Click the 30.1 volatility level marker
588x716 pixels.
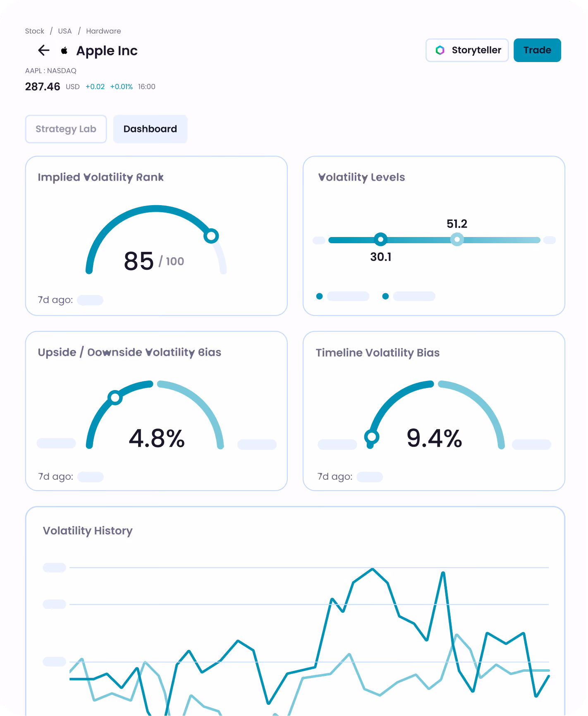[x=380, y=239]
